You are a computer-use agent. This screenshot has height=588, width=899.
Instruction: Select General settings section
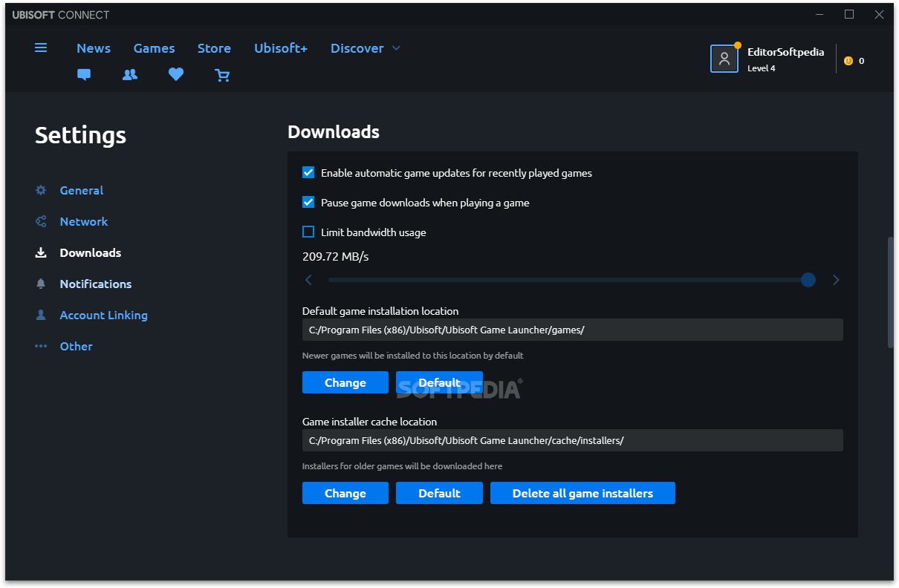[82, 190]
